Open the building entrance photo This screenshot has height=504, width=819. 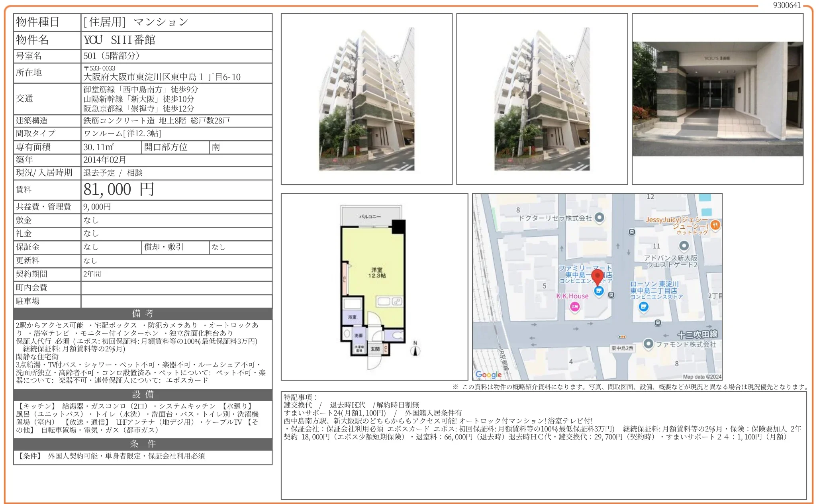coord(717,99)
